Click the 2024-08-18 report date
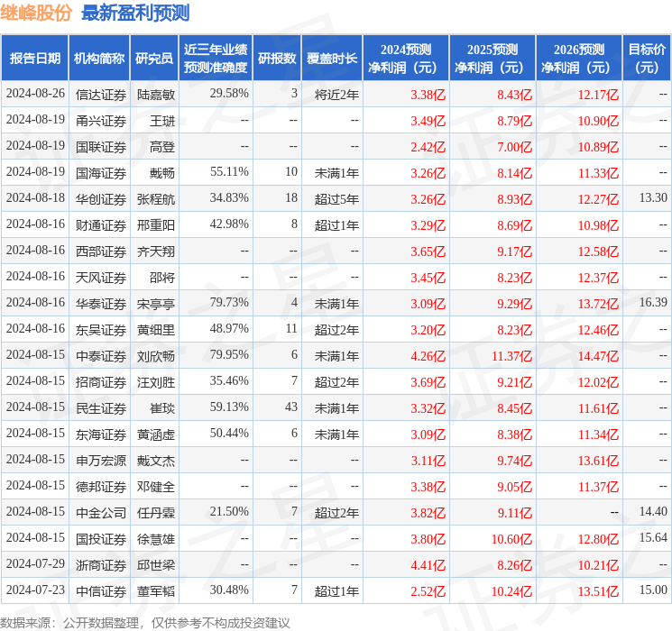The image size is (672, 631). pos(35,197)
